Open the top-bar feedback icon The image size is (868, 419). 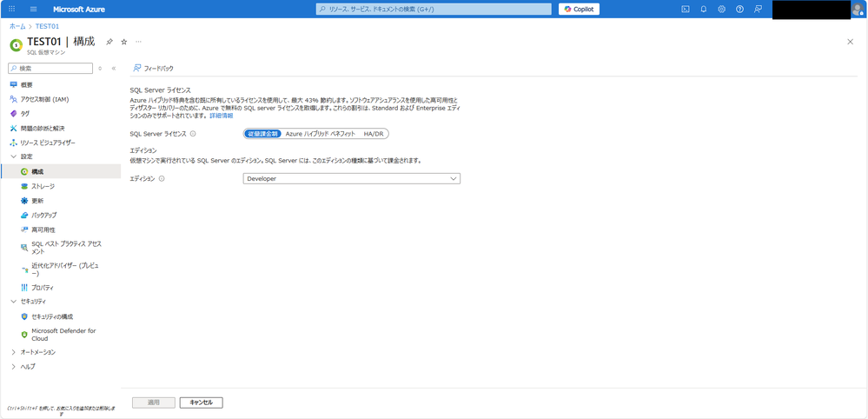[758, 9]
